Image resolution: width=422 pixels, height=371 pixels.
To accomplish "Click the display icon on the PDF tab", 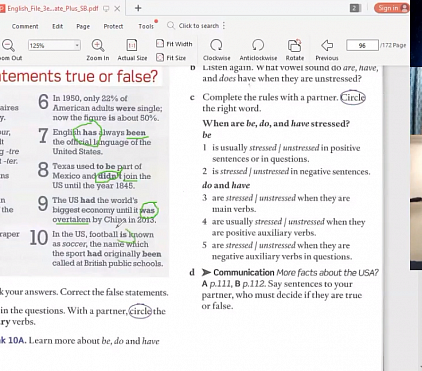I will (106, 9).
